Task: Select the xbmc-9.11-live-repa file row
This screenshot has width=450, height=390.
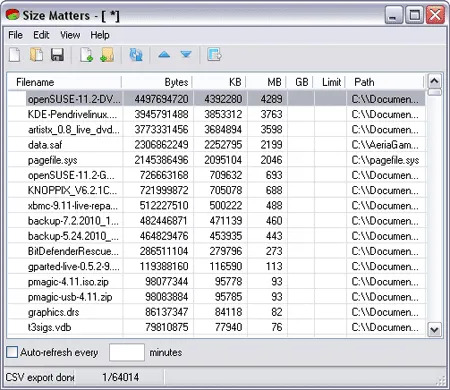Action: point(216,205)
